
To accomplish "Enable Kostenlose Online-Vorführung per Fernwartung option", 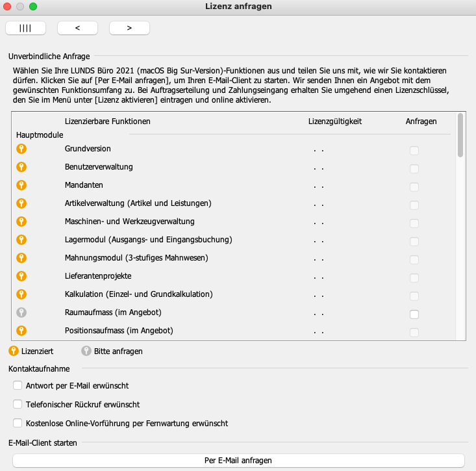I will tap(18, 423).
